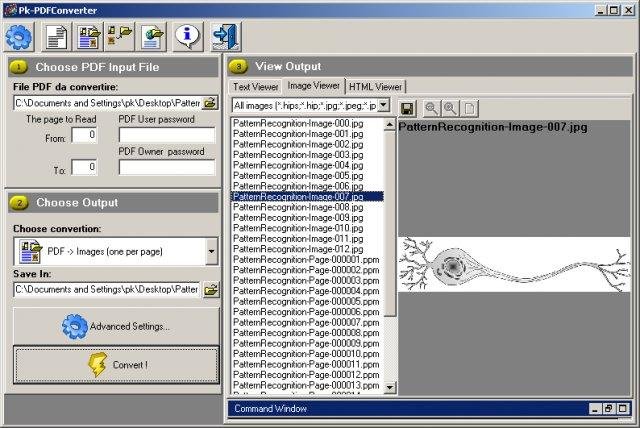
Task: Select PatternRecognition-Image-012.jpg in list
Action: click(307, 249)
